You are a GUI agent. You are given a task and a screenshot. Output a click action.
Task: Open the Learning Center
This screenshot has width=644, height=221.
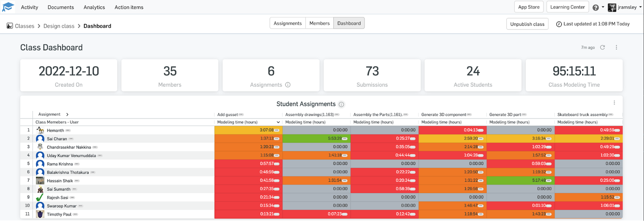[568, 7]
